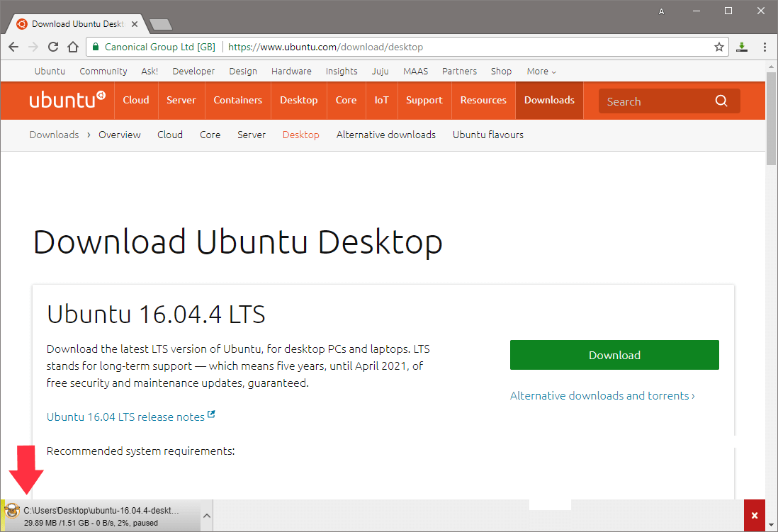Image resolution: width=778 pixels, height=532 pixels.
Task: Open "Alternative downloads and torrents" link
Action: pos(602,395)
